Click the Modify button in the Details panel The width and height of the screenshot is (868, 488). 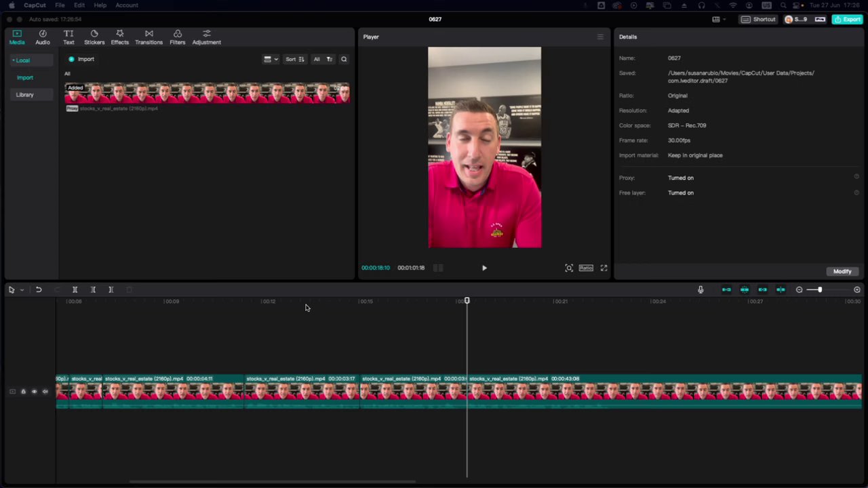click(842, 271)
